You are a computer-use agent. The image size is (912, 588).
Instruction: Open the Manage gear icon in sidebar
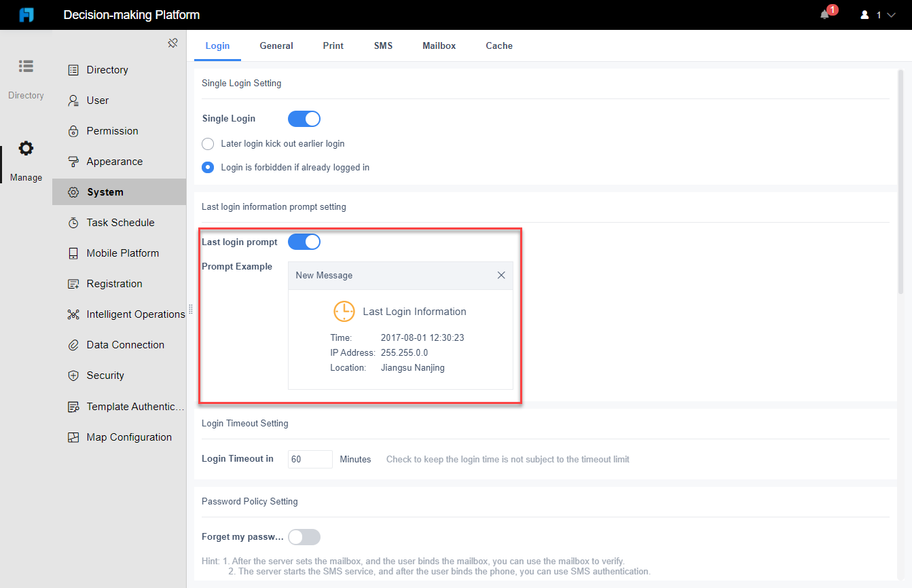click(25, 147)
